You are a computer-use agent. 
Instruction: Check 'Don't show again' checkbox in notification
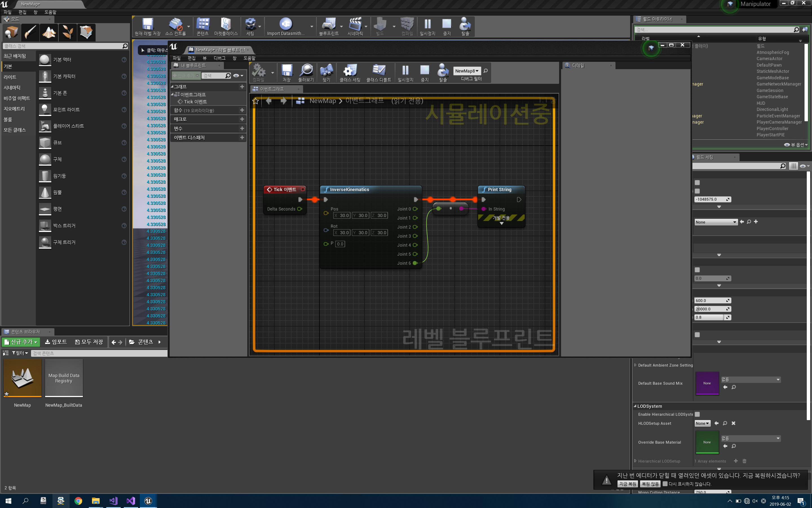coord(665,484)
